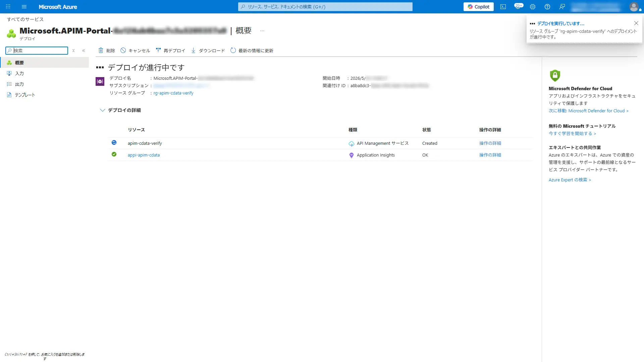Click 最新の情報に更新 refresh button
The height and width of the screenshot is (362, 644).
click(252, 51)
